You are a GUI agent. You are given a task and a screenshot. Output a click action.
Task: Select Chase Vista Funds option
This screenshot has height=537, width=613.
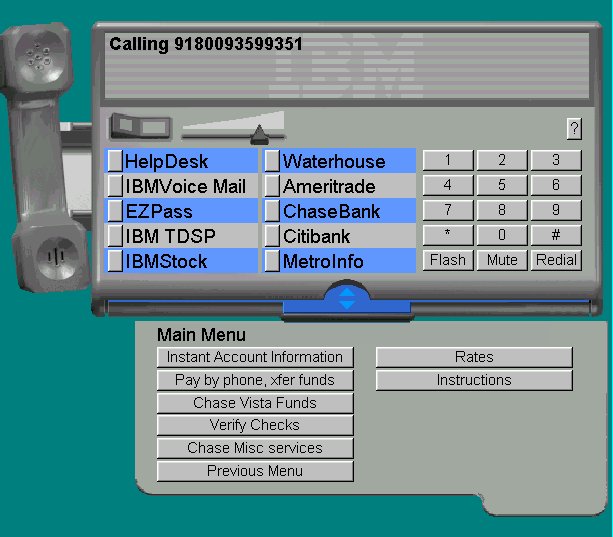255,403
